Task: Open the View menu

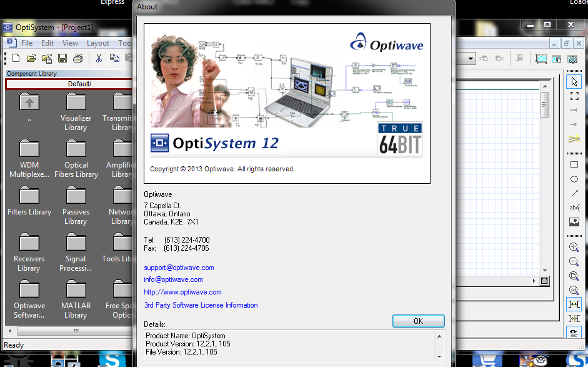Action: pos(70,43)
